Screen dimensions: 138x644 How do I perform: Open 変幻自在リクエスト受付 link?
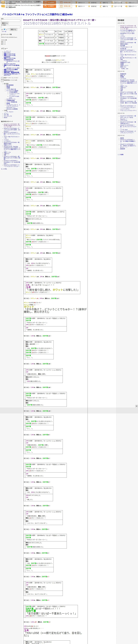coord(13,68)
